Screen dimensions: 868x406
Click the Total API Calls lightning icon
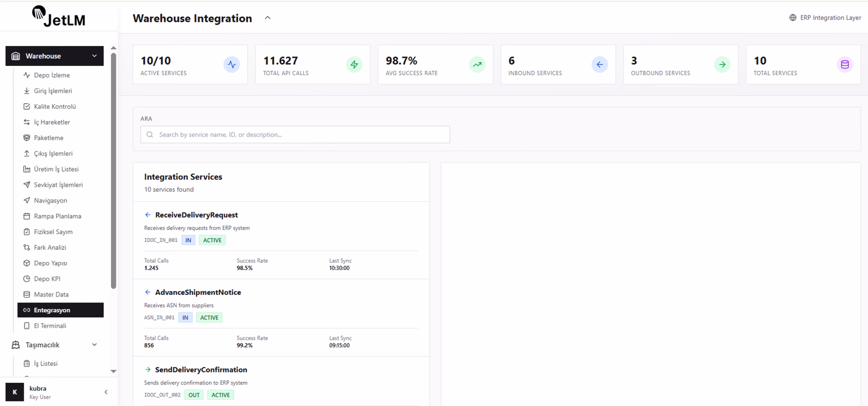click(x=354, y=64)
